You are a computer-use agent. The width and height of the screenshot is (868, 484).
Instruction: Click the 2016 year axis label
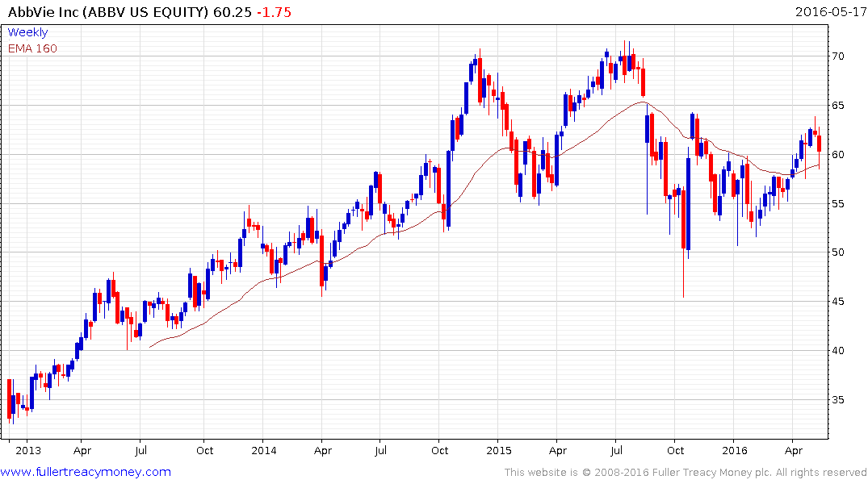click(735, 450)
